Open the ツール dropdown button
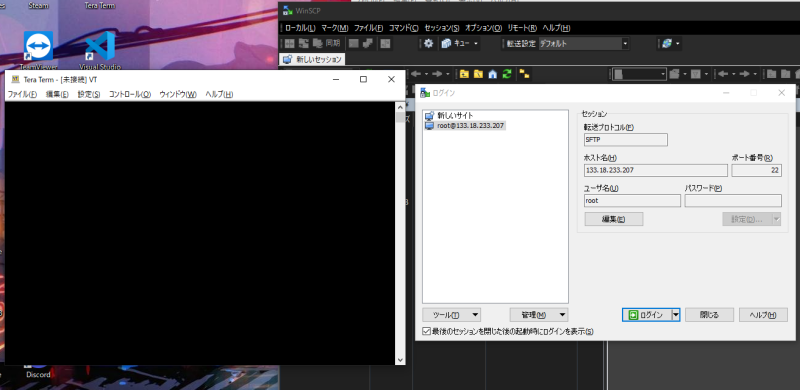This screenshot has width=800, height=390. (x=452, y=315)
